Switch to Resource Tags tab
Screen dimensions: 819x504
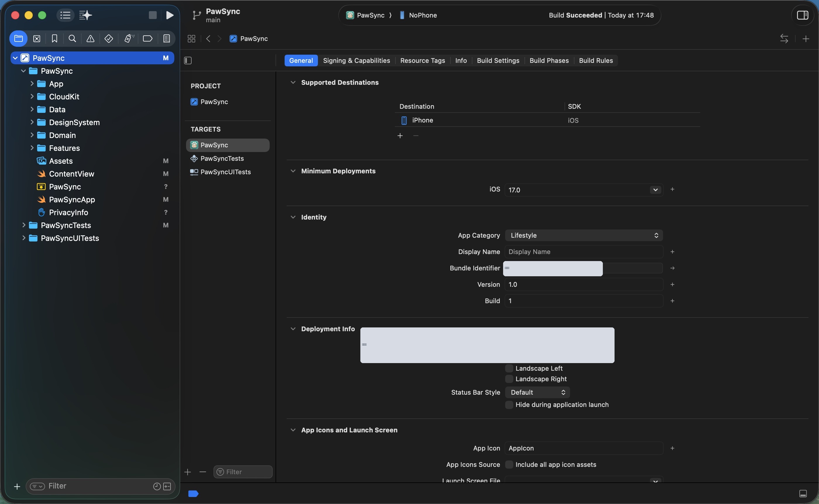(x=422, y=60)
